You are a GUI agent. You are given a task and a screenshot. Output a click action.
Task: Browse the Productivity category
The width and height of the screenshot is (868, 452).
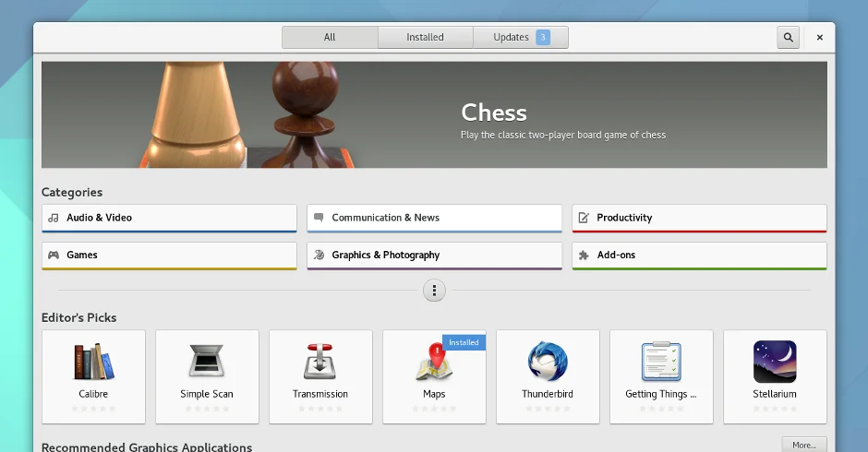coord(699,218)
